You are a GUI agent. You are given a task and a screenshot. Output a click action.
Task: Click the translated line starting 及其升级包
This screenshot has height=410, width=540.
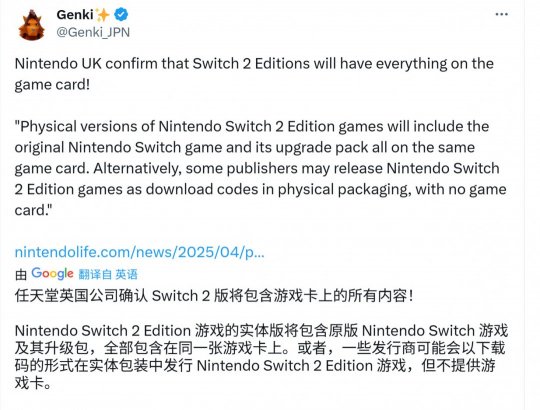260,348
